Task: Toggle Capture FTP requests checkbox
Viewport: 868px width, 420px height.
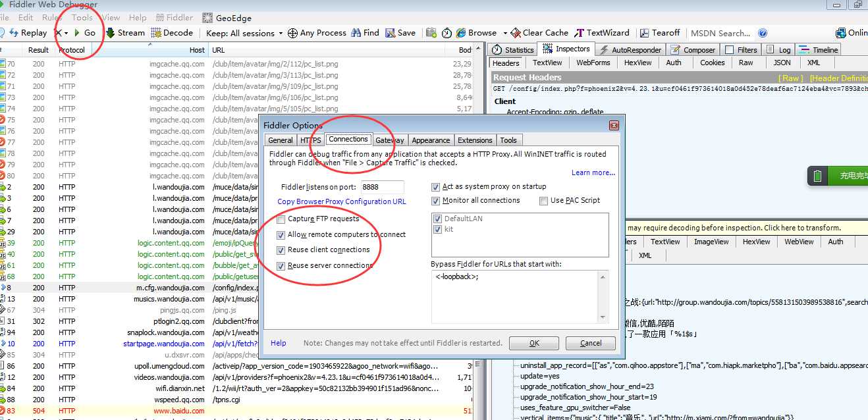Action: tap(282, 219)
